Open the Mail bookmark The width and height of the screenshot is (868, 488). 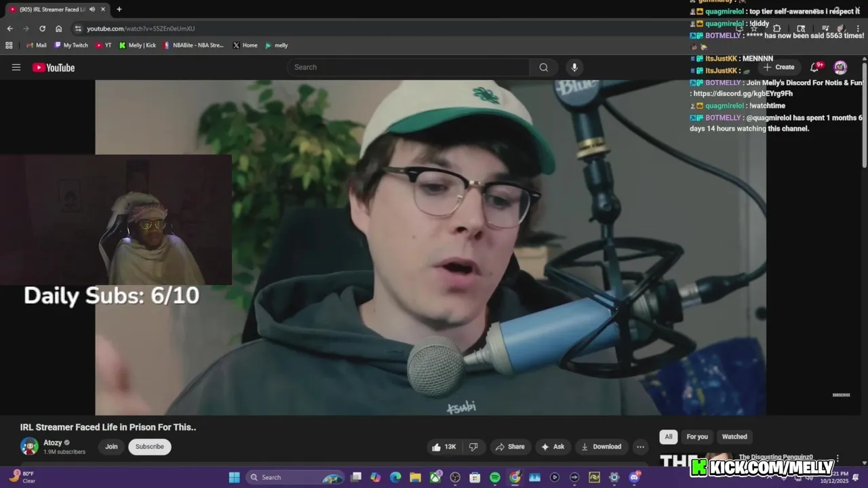36,45
